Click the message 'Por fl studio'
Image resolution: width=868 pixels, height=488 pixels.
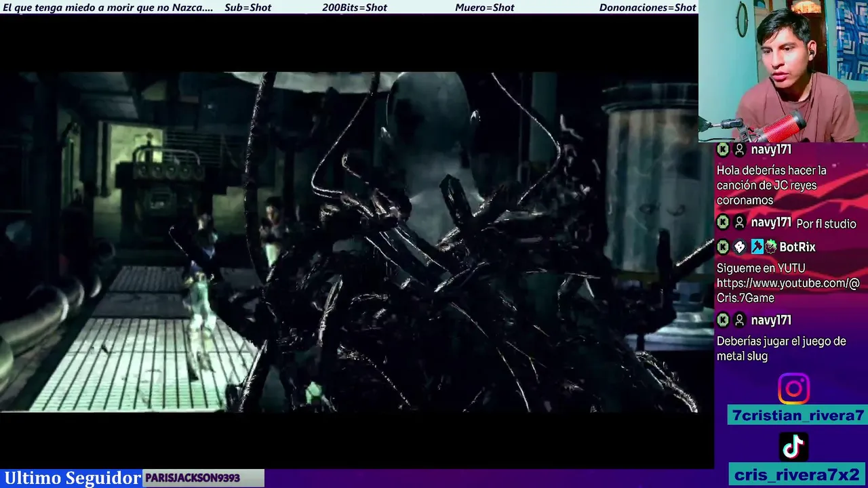tap(826, 224)
